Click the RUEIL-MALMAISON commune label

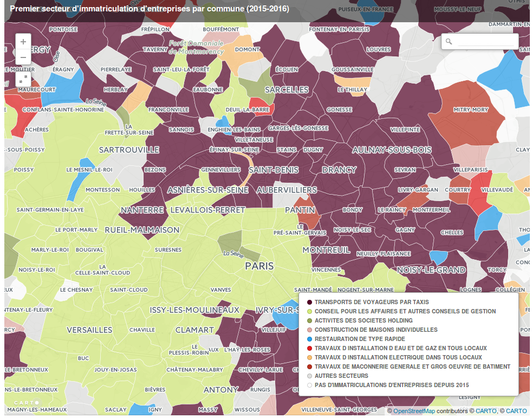pos(142,230)
